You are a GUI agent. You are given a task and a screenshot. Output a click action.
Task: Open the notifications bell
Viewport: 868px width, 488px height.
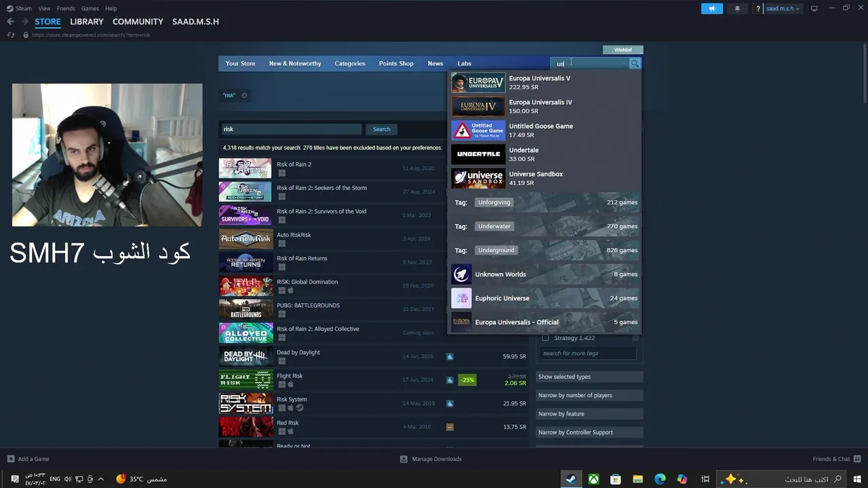coord(737,9)
